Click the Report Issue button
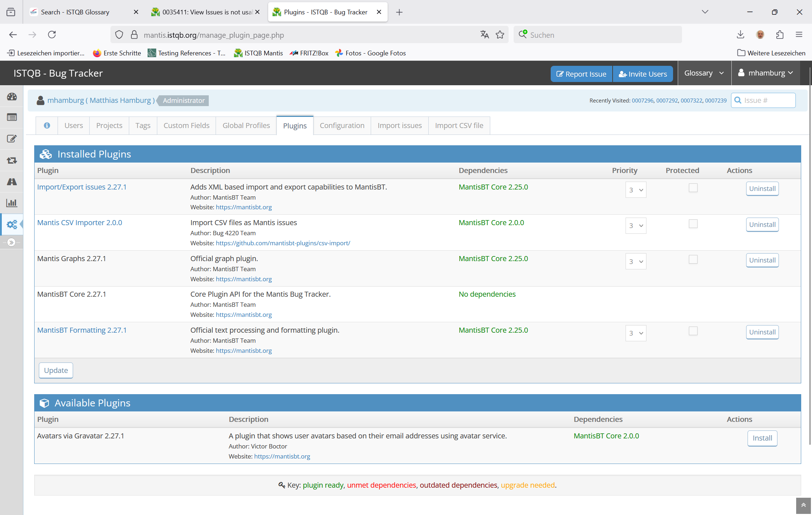The height and width of the screenshot is (515, 812). tap(581, 74)
